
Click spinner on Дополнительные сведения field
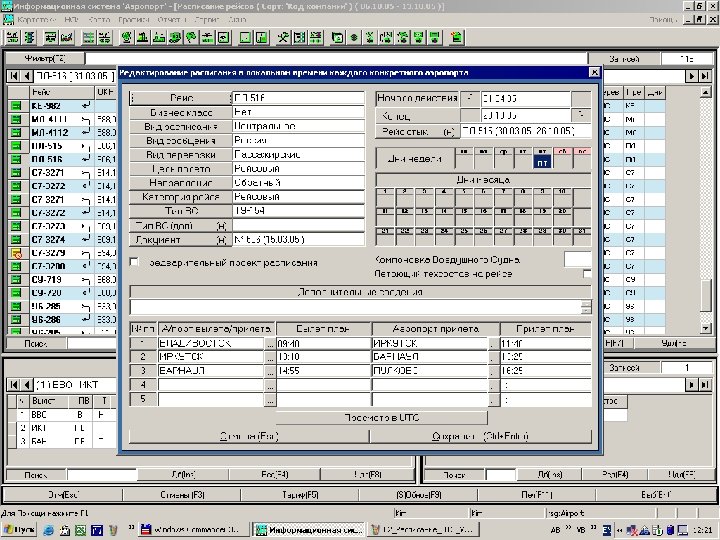tap(586, 307)
